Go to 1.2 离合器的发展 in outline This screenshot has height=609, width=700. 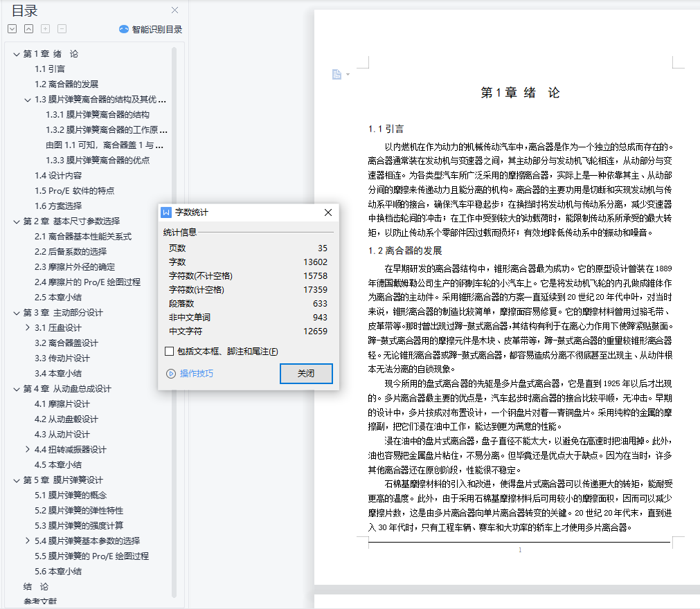coord(66,84)
